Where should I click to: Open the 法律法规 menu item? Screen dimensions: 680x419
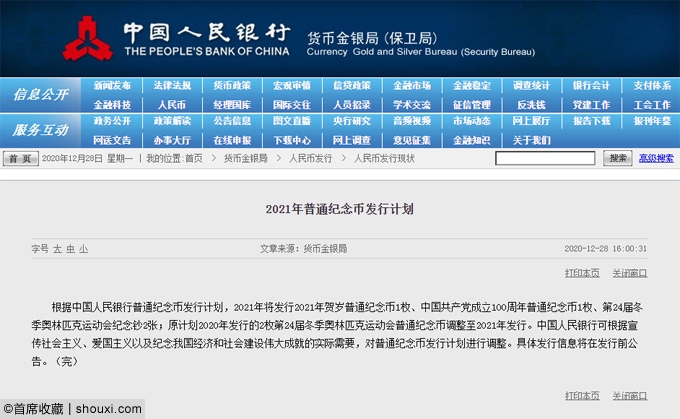[x=172, y=85]
